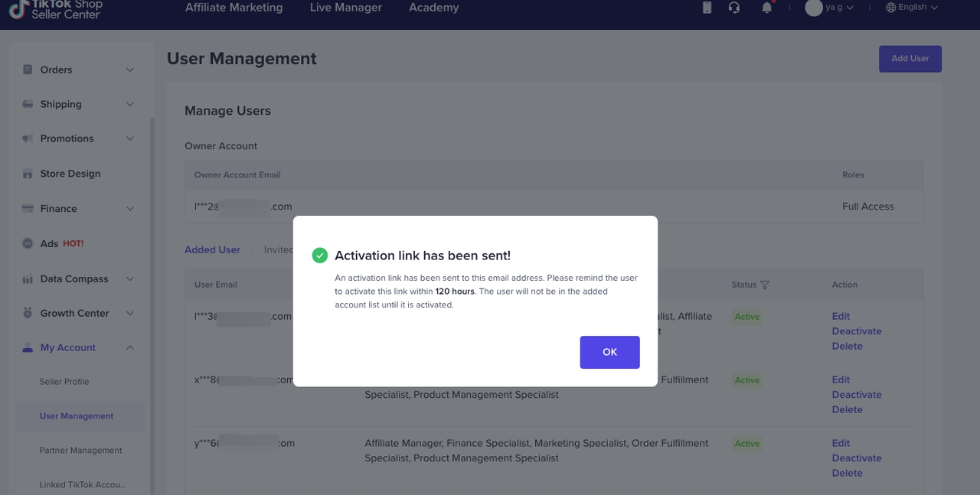Open customer support headset icon
Viewport: 980px width, 495px height.
734,8
